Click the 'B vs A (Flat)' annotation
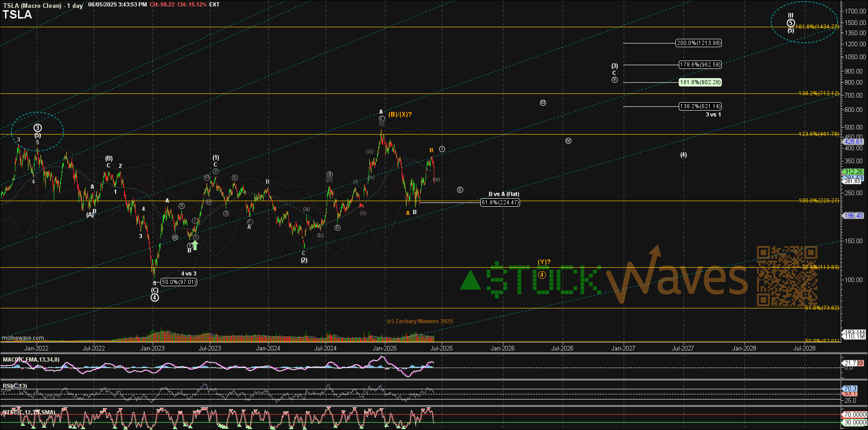The height and width of the screenshot is (430, 868). [x=504, y=194]
